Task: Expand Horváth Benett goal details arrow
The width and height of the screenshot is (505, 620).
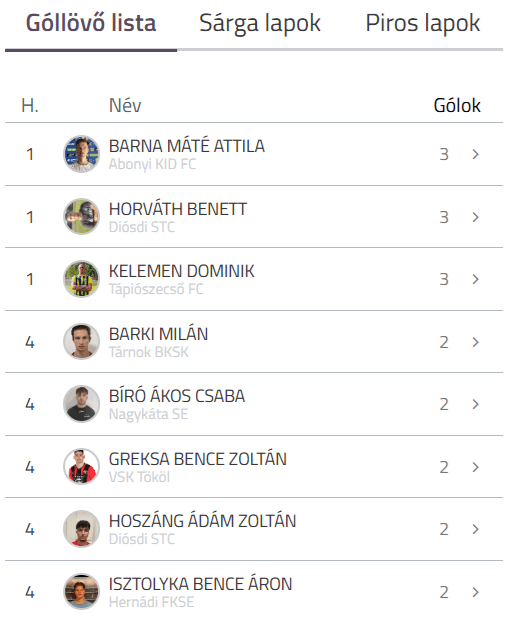Action: 476,217
